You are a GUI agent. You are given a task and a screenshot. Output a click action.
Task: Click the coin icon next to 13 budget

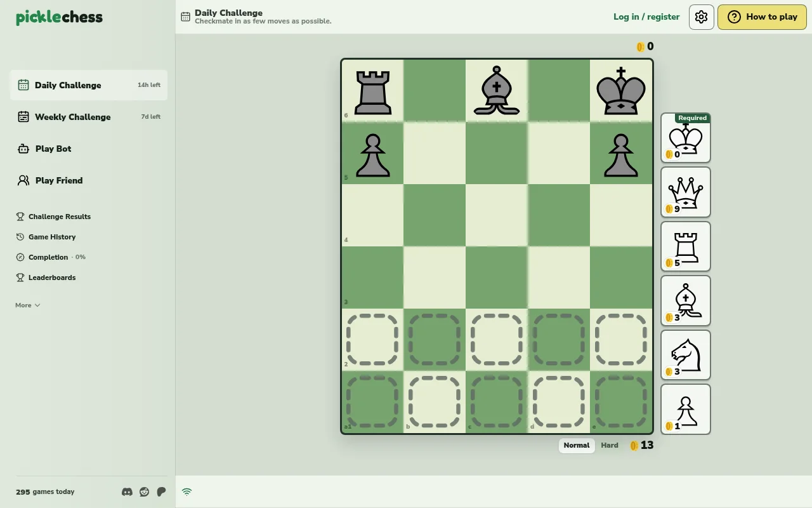634,445
